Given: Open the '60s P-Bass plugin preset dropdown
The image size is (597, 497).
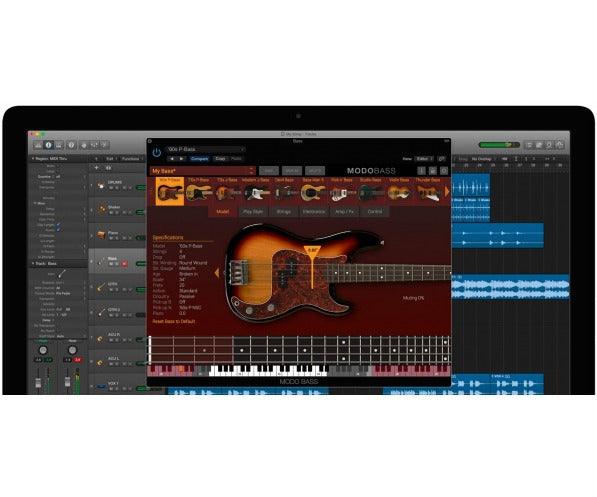Looking at the screenshot, I should (205, 149).
